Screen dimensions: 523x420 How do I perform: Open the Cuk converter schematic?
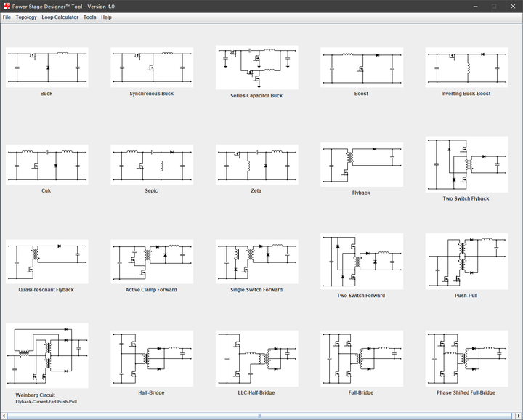pos(47,164)
